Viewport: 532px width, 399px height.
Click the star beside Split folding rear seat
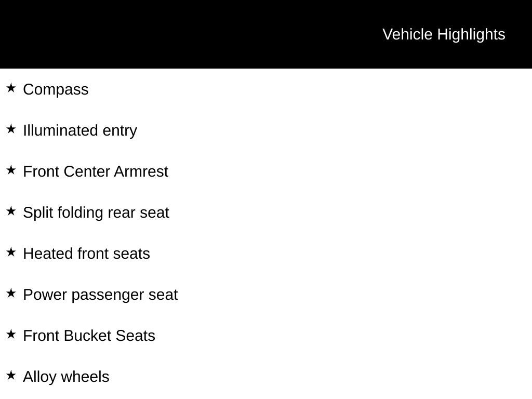11,211
